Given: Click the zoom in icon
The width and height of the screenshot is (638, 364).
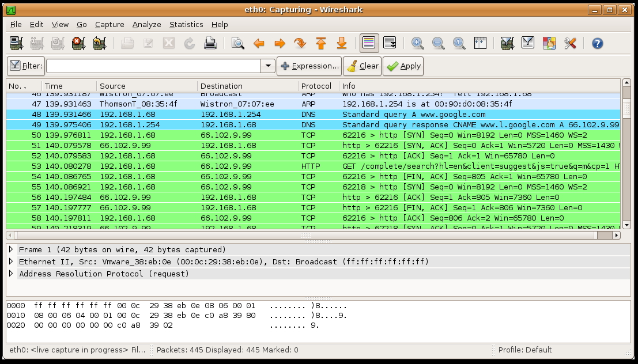Looking at the screenshot, I should click(417, 43).
